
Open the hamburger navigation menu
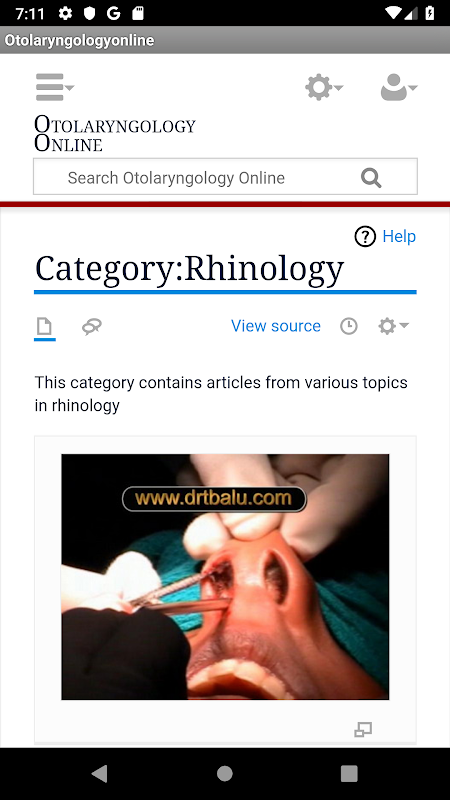tap(55, 87)
